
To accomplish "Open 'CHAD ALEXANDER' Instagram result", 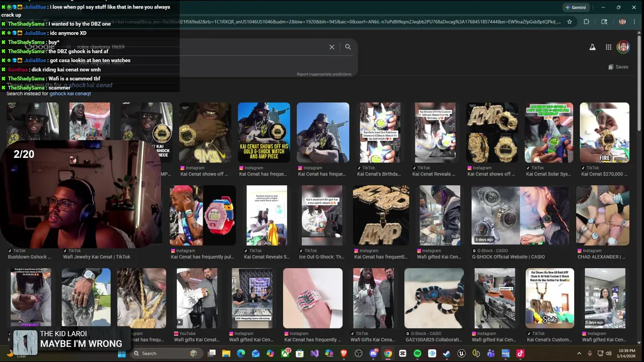I will click(x=601, y=257).
